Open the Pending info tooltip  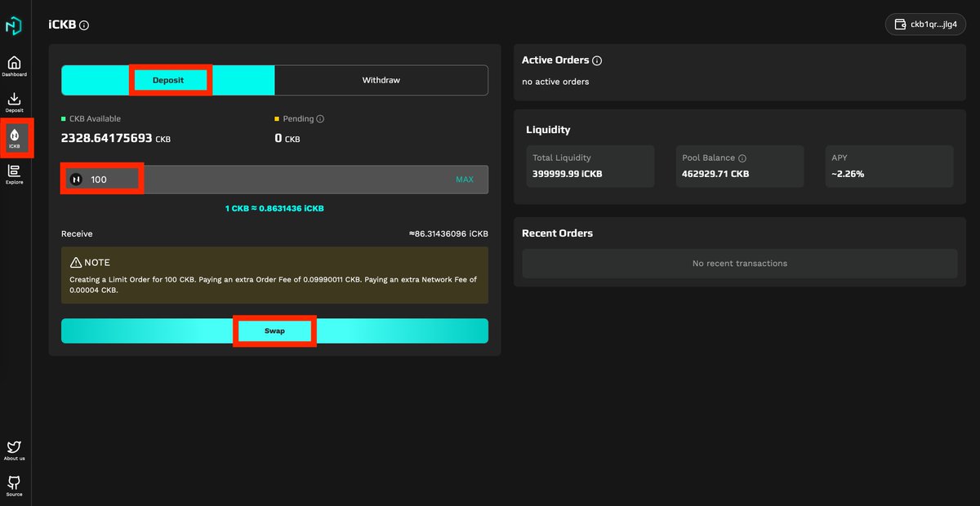click(x=318, y=118)
